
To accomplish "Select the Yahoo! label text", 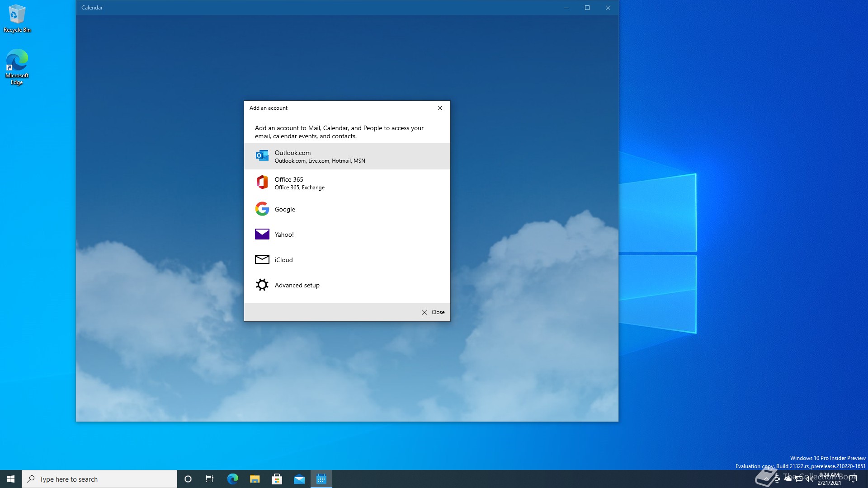I will tap(284, 235).
